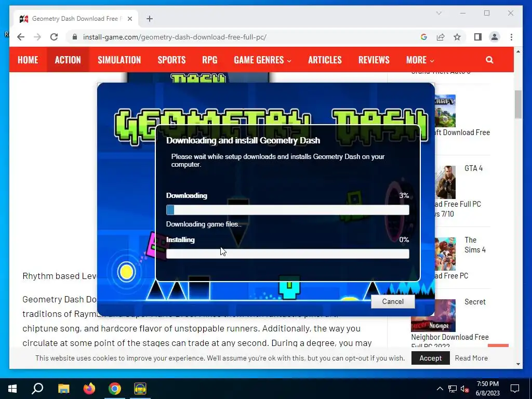Screen dimensions: 532x399
Task: Expand the MORE dropdown menu
Action: click(420, 60)
